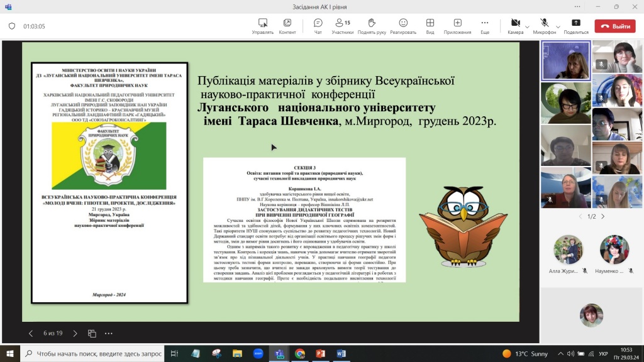
Task: Toggle the Камера camera on
Action: tap(515, 23)
